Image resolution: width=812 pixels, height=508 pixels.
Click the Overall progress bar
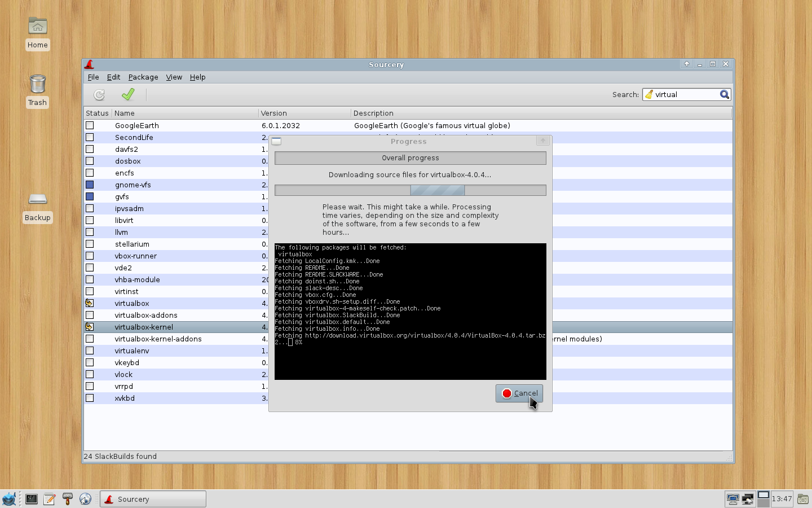[411, 158]
